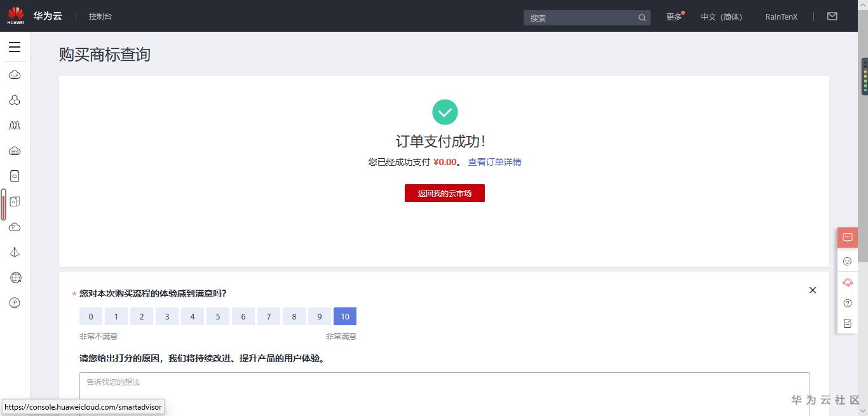Image resolution: width=868 pixels, height=416 pixels.
Task: Open the auto scaling wave sidebar icon
Action: pos(15,126)
